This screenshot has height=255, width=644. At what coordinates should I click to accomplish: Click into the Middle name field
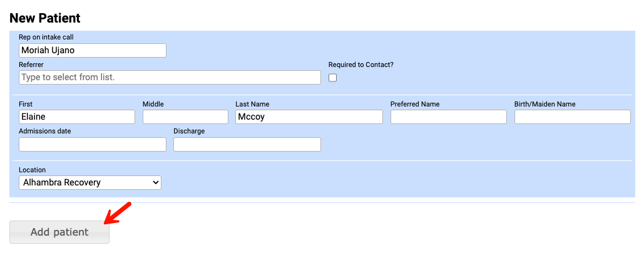(x=185, y=117)
